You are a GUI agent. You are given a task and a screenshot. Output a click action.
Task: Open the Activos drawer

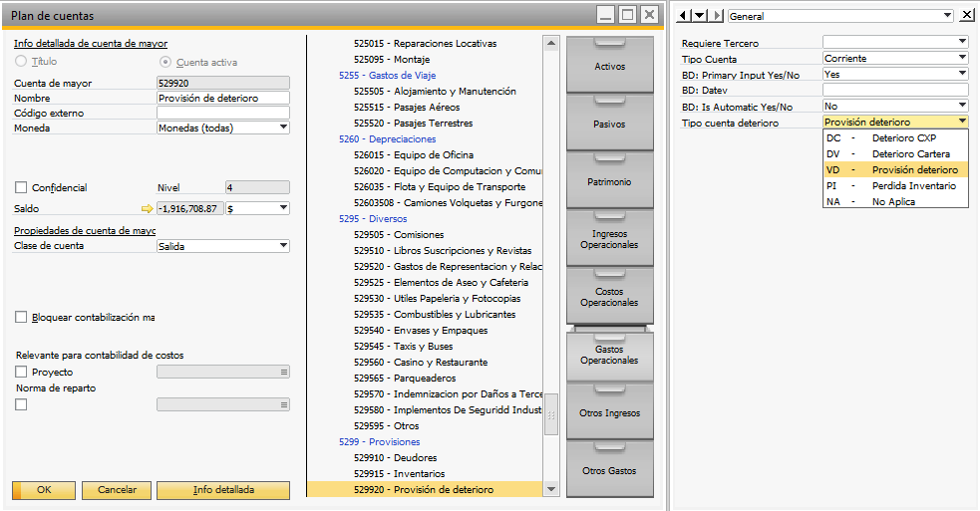[610, 66]
